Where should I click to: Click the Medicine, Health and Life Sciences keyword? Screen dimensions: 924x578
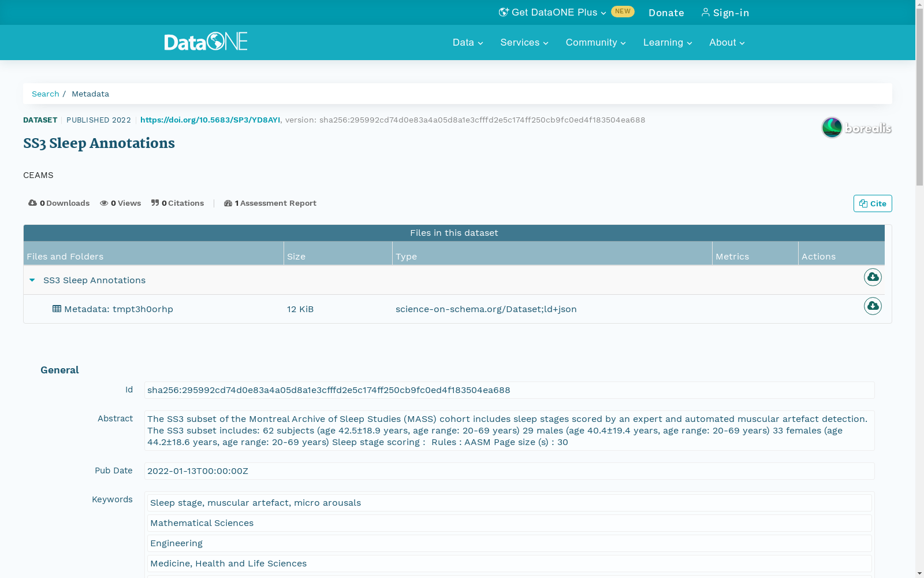[509, 564]
